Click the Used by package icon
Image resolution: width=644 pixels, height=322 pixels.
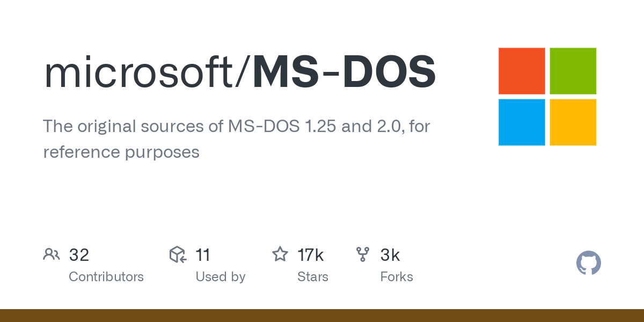[178, 254]
